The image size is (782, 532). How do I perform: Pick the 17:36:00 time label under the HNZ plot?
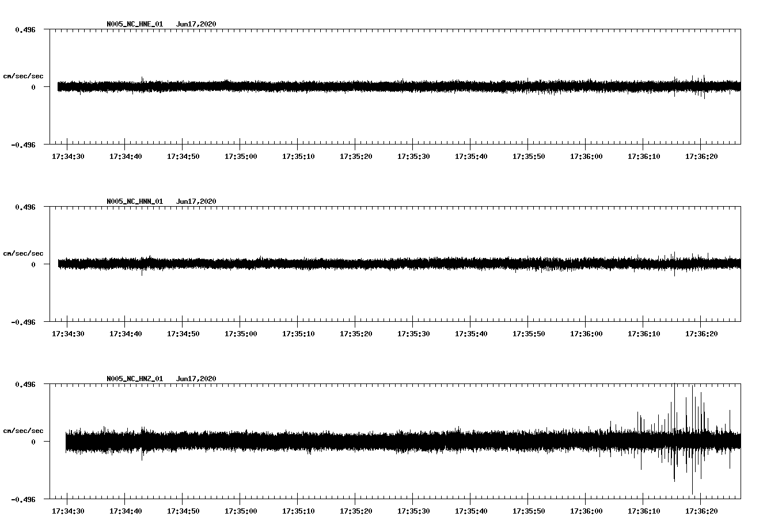tap(586, 511)
